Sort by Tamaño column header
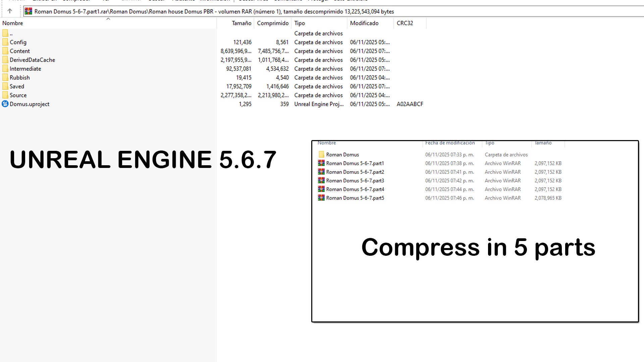 point(241,23)
